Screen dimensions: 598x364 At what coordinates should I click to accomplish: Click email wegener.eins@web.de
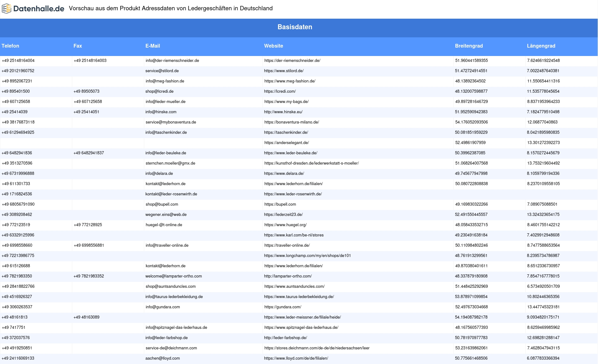166,215
